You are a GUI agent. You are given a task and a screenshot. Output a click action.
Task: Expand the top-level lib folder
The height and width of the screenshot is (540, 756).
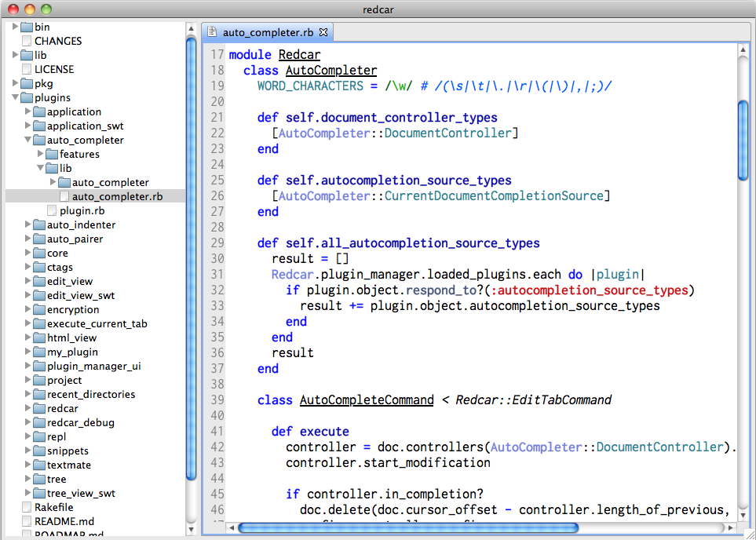15,55
